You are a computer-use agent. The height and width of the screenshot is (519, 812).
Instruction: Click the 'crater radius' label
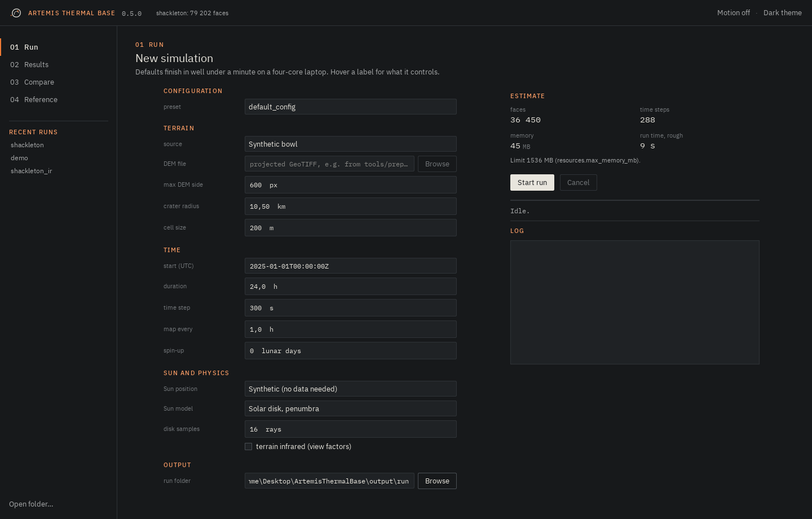[x=181, y=206]
